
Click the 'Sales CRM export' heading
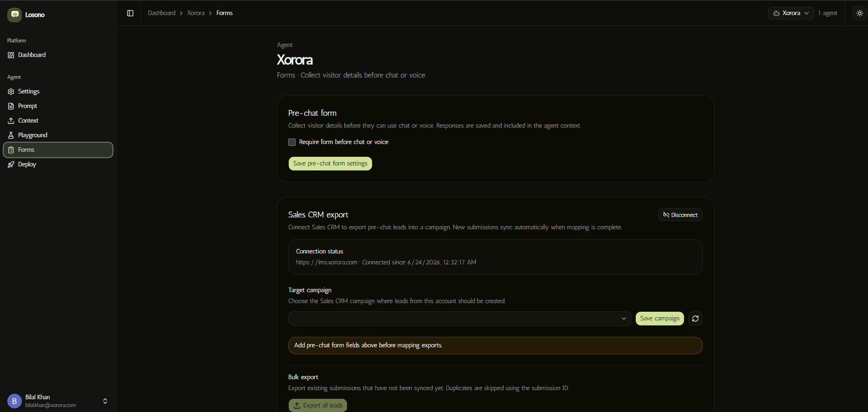pyautogui.click(x=318, y=215)
